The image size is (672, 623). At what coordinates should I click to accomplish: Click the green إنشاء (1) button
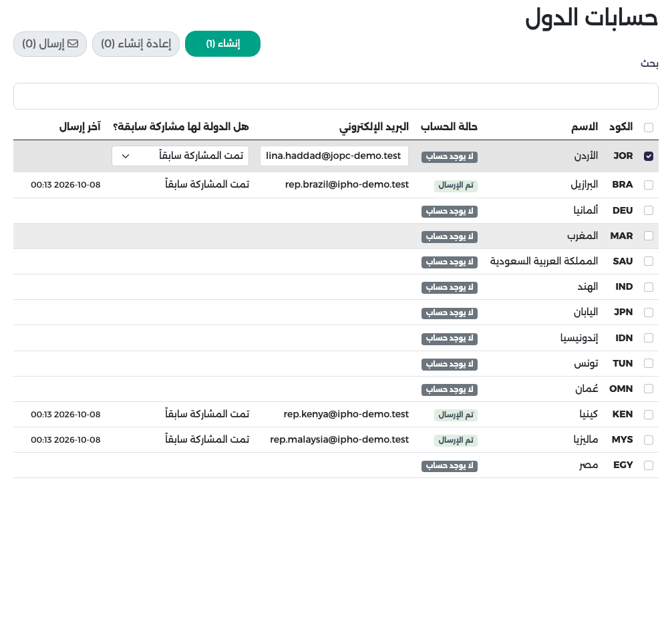pyautogui.click(x=222, y=43)
